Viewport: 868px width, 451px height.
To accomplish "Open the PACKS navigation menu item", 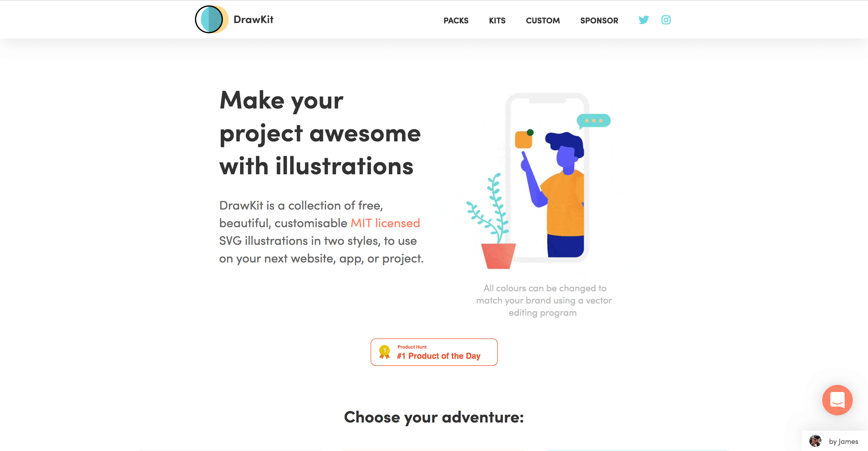I will [457, 20].
